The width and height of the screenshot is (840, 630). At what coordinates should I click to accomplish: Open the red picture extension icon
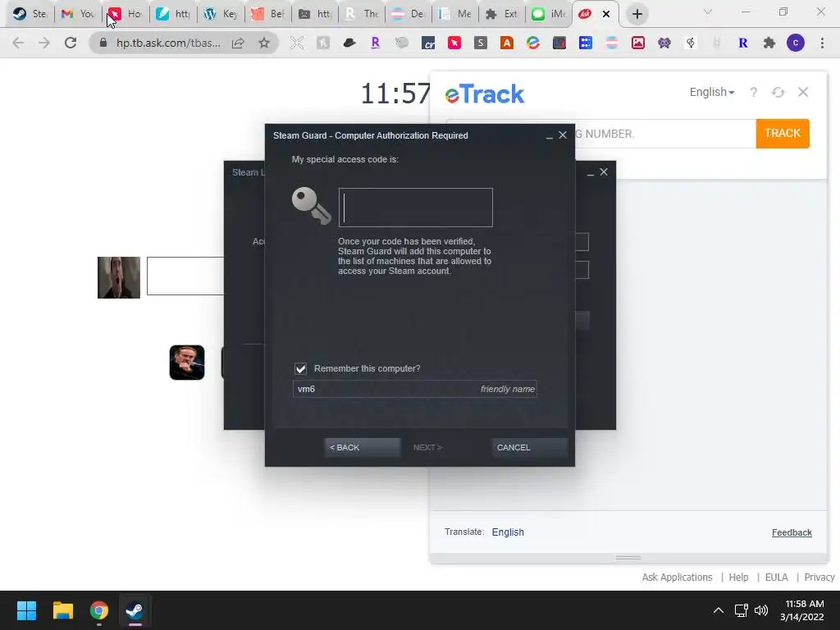click(x=638, y=43)
